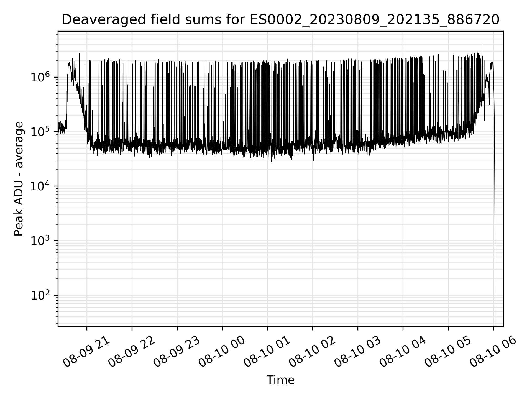Viewport: 532px width, 399px height.
Task: Click the x-axis tick label "08-10 01"
Action: (267, 351)
